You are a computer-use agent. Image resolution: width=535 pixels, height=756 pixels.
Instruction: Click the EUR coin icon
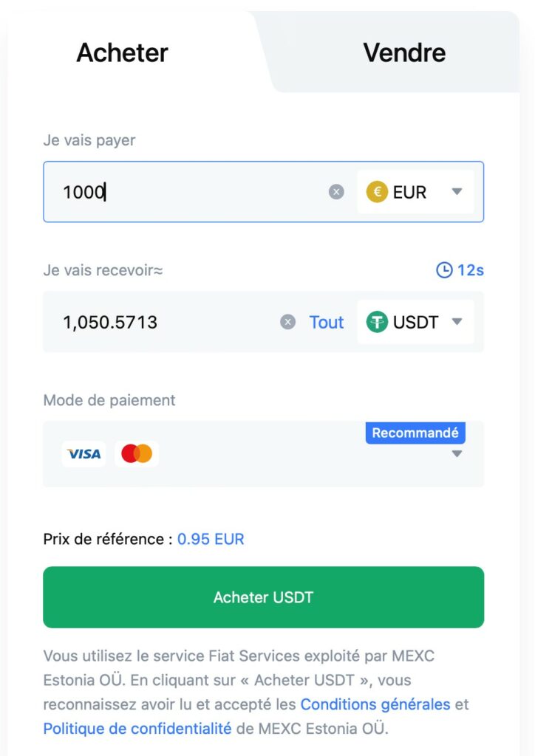click(378, 192)
